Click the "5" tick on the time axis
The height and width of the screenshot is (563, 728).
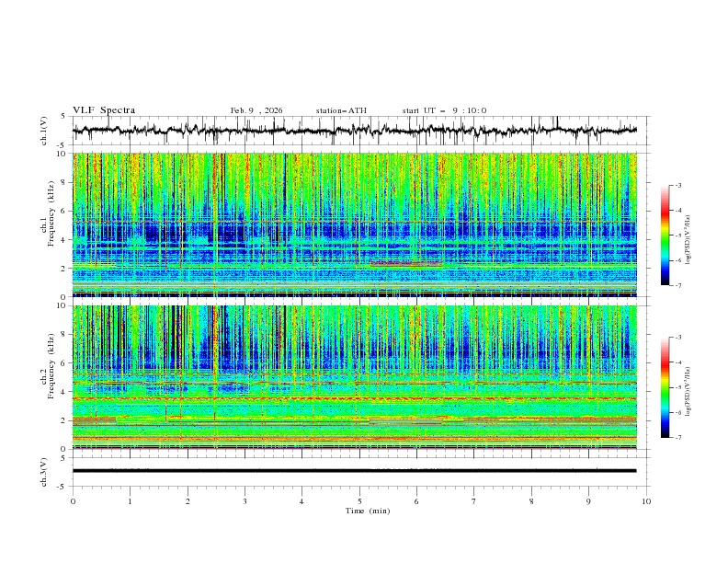coord(359,501)
